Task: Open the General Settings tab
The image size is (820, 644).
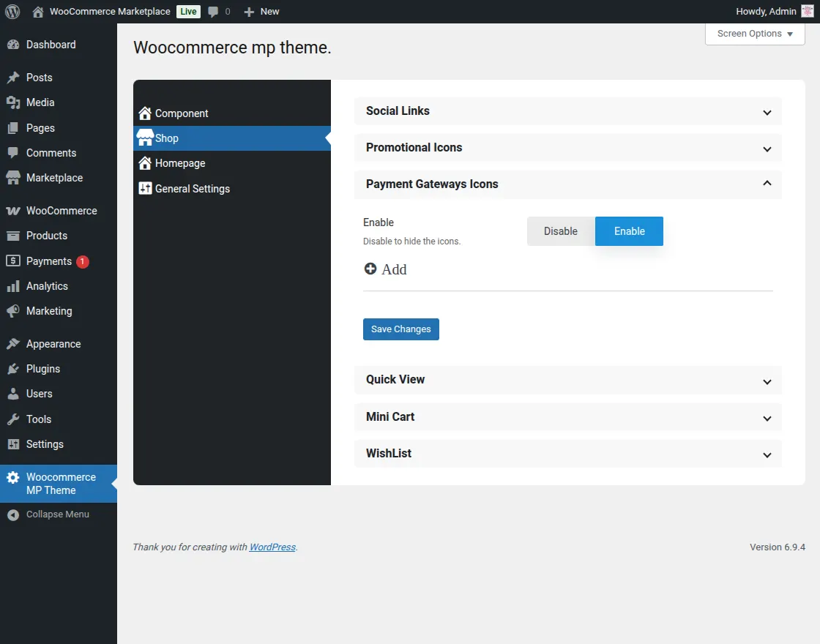Action: click(232, 188)
